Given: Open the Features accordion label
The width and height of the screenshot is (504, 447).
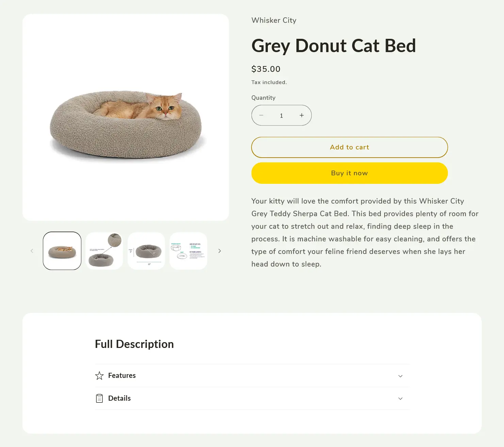Looking at the screenshot, I should pos(122,376).
